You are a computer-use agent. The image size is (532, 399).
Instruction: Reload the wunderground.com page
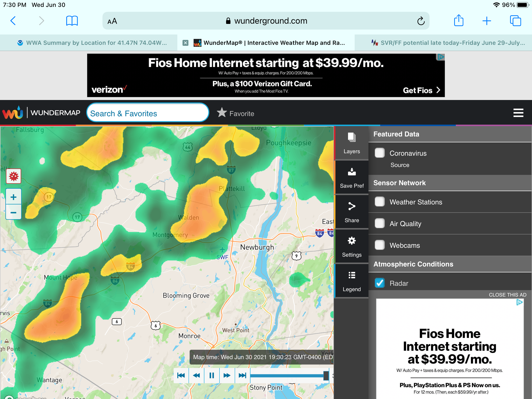coord(421,21)
